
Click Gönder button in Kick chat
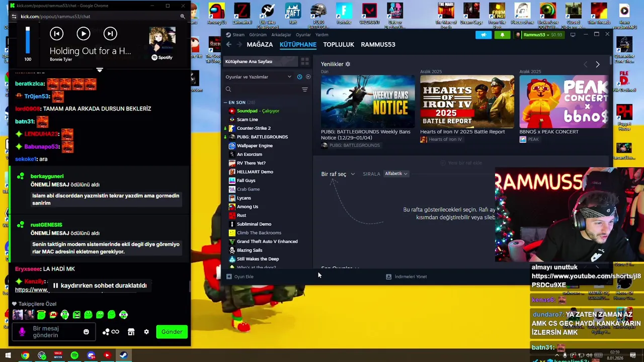click(172, 332)
